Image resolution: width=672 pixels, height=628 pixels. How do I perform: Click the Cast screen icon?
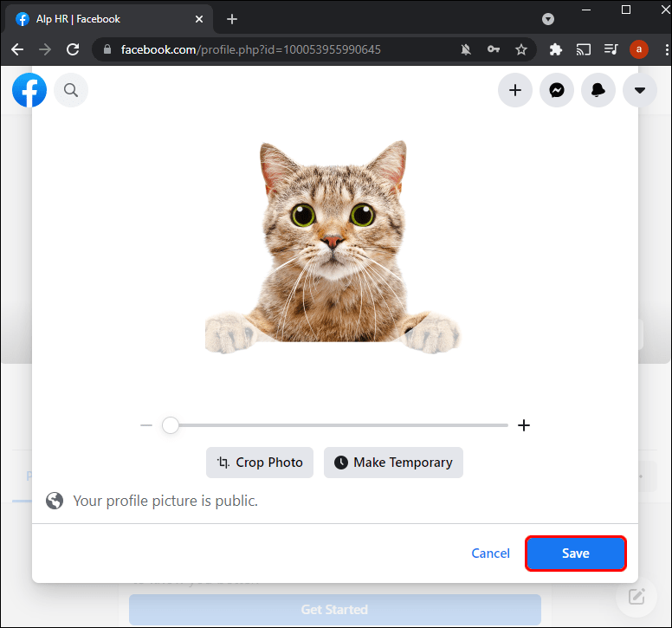(x=584, y=49)
